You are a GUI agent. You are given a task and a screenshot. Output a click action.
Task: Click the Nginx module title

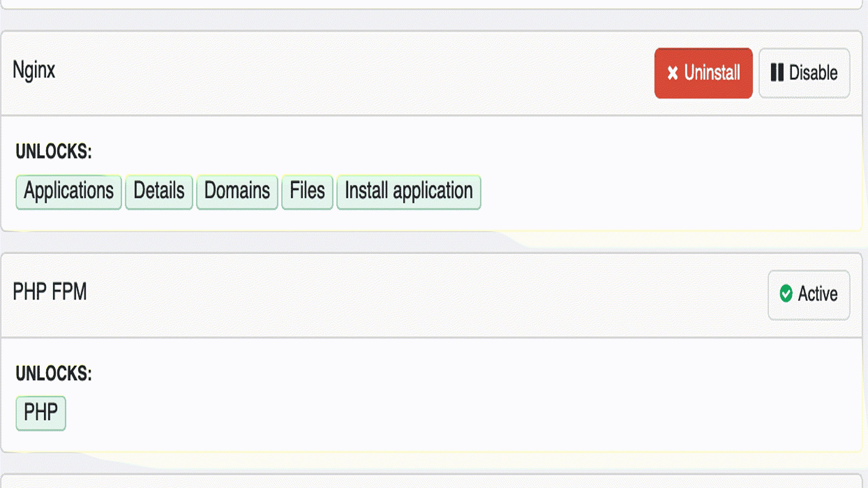point(34,70)
